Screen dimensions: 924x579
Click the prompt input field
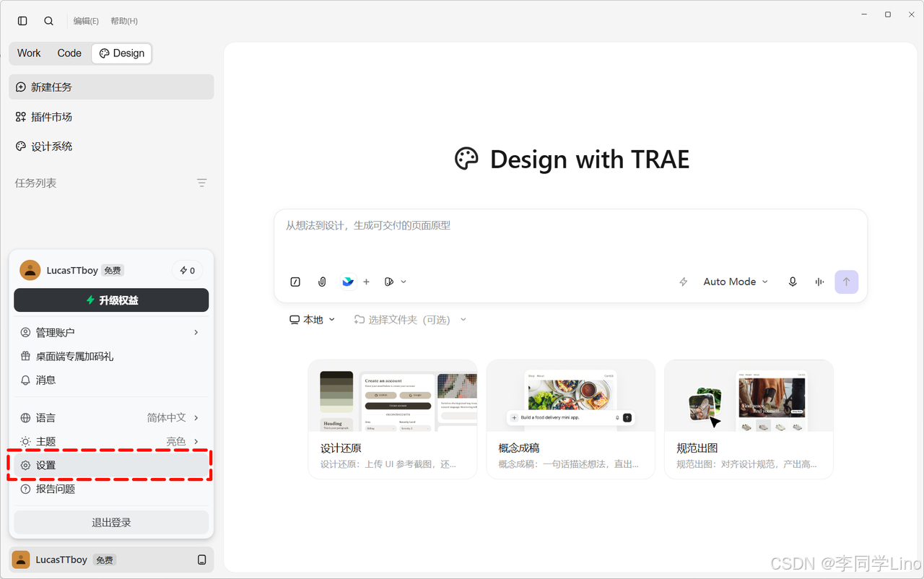point(570,237)
